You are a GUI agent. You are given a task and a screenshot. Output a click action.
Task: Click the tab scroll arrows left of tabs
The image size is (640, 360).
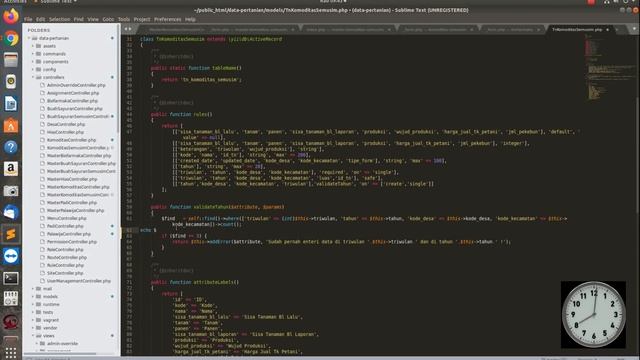coord(128,29)
